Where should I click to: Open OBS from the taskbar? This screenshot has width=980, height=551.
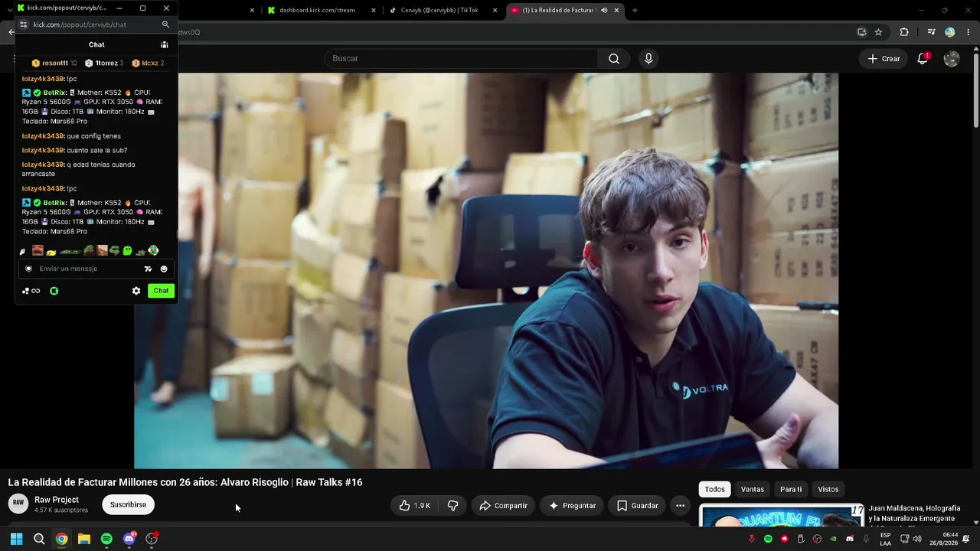click(152, 539)
